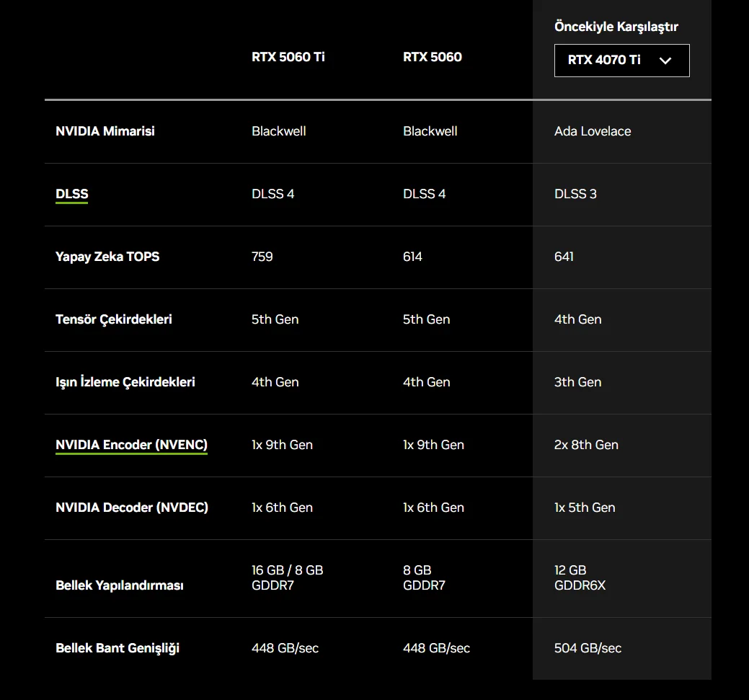Select the NVIDIA Mimarisi row label
Image resolution: width=749 pixels, height=700 pixels.
point(105,131)
